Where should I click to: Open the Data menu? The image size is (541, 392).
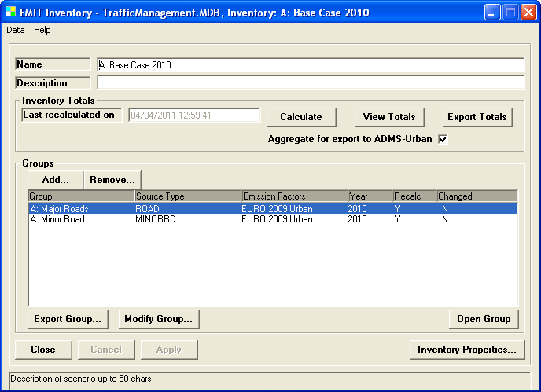coord(16,30)
